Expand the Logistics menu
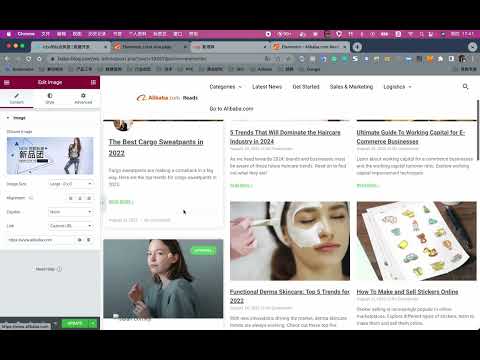This screenshot has height=360, width=480. [397, 87]
